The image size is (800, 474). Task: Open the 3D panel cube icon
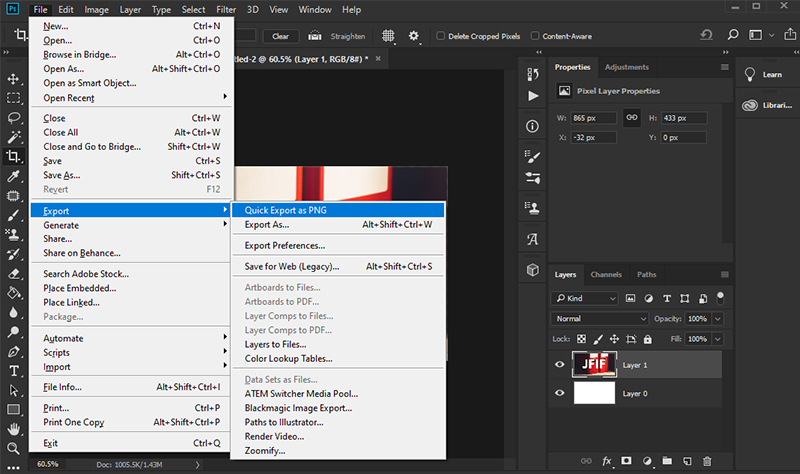point(533,269)
